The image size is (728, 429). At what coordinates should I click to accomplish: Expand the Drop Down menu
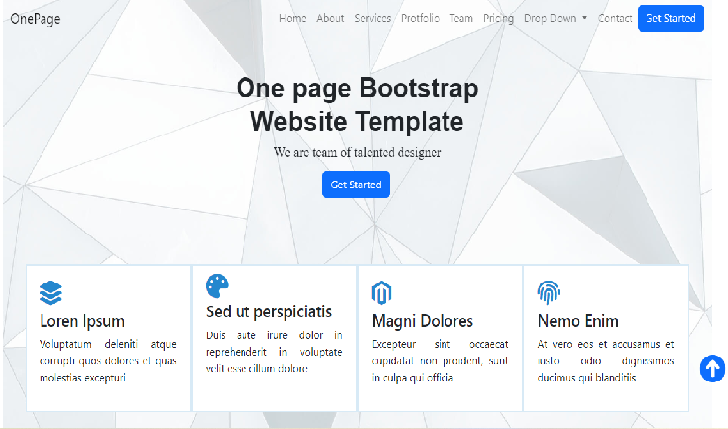(555, 19)
